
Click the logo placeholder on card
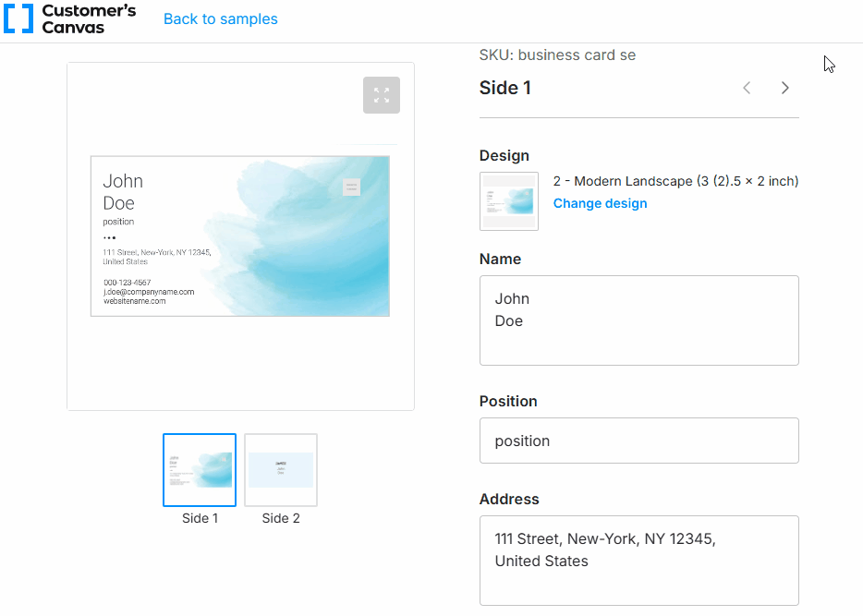(x=352, y=187)
